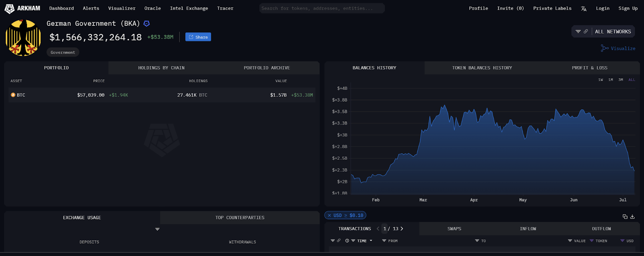
Task: Open Alerts in top navigation
Action: (x=91, y=8)
